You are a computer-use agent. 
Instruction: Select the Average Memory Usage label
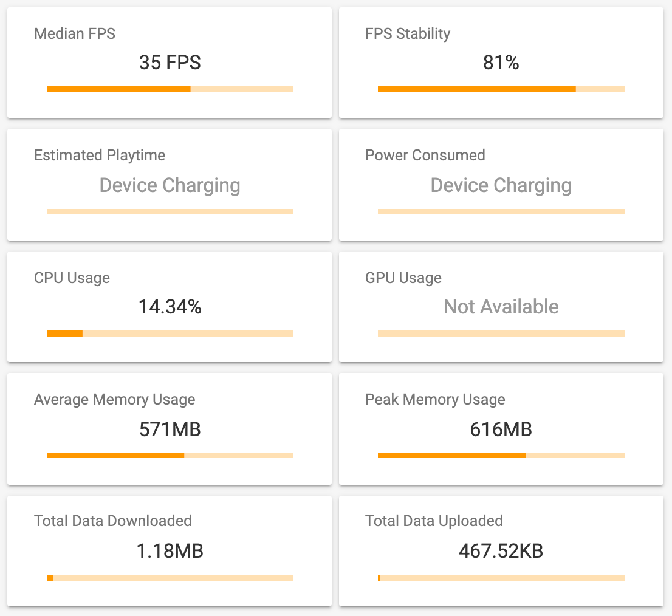pos(115,400)
